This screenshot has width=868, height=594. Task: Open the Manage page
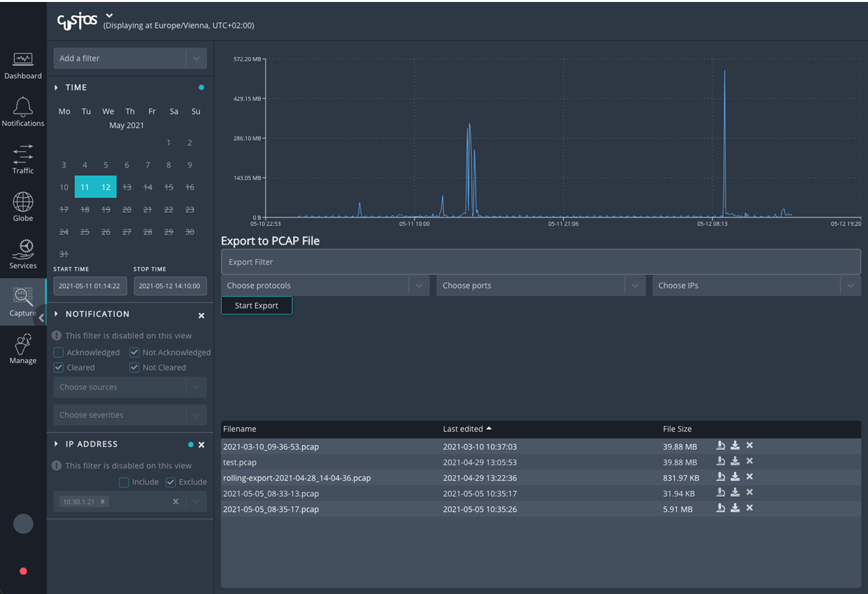(x=23, y=349)
